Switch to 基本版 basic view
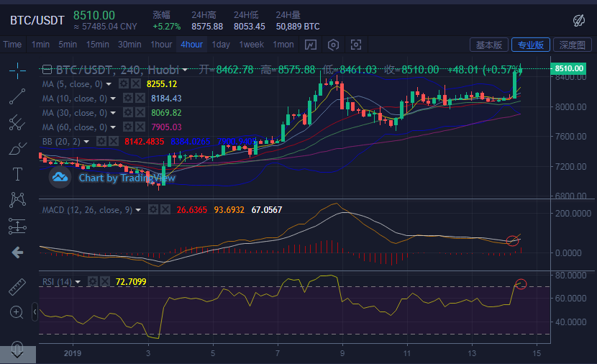597x364 pixels. coord(489,45)
